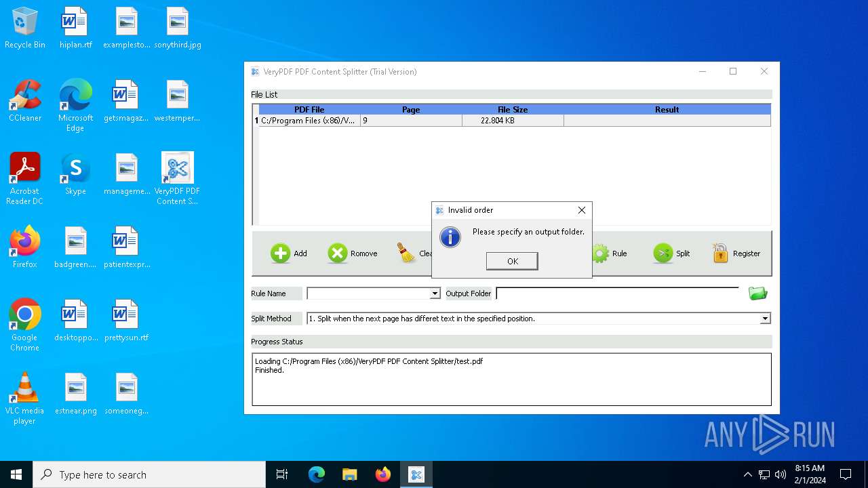Click the VeryPDF Splitter taskbar button
This screenshot has height=488, width=868.
[x=416, y=474]
